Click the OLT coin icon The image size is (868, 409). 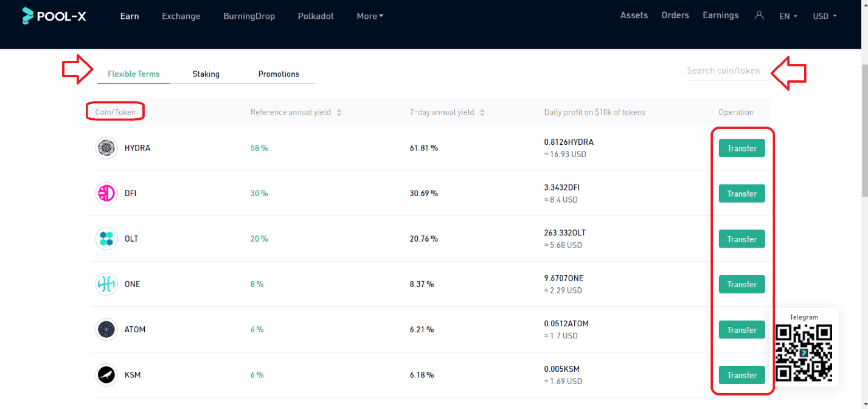106,239
